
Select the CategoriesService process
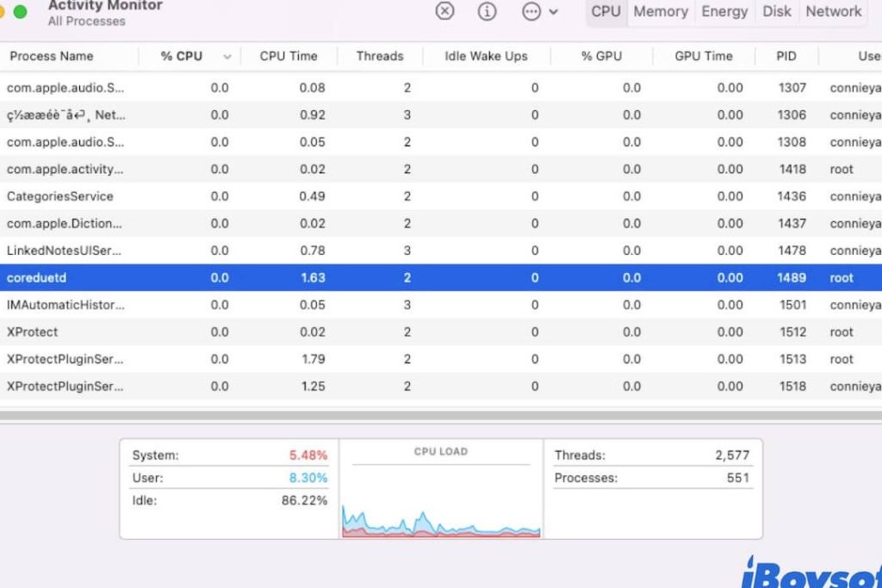[441, 196]
